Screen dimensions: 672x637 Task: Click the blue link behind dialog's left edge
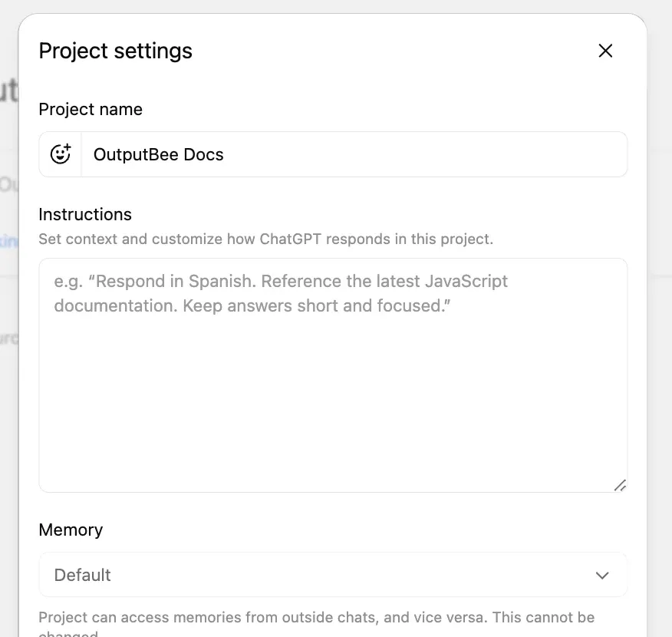8,241
